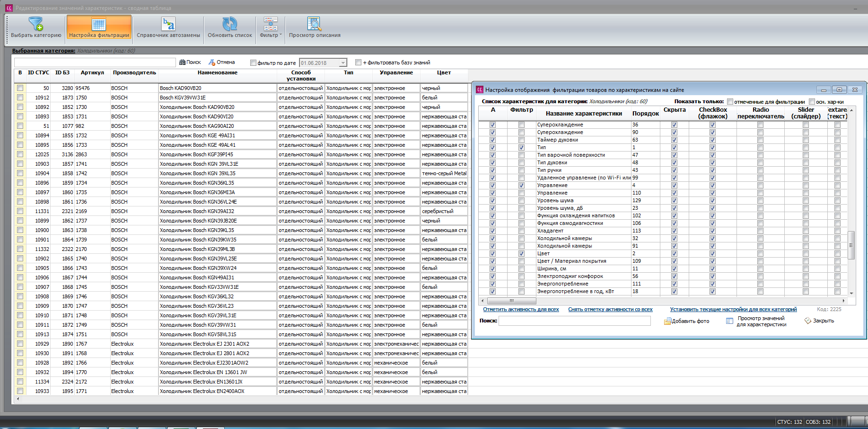Image resolution: width=868 pixels, height=429 pixels.
Task: Sort by 'Название характеристики' column header
Action: click(x=584, y=113)
